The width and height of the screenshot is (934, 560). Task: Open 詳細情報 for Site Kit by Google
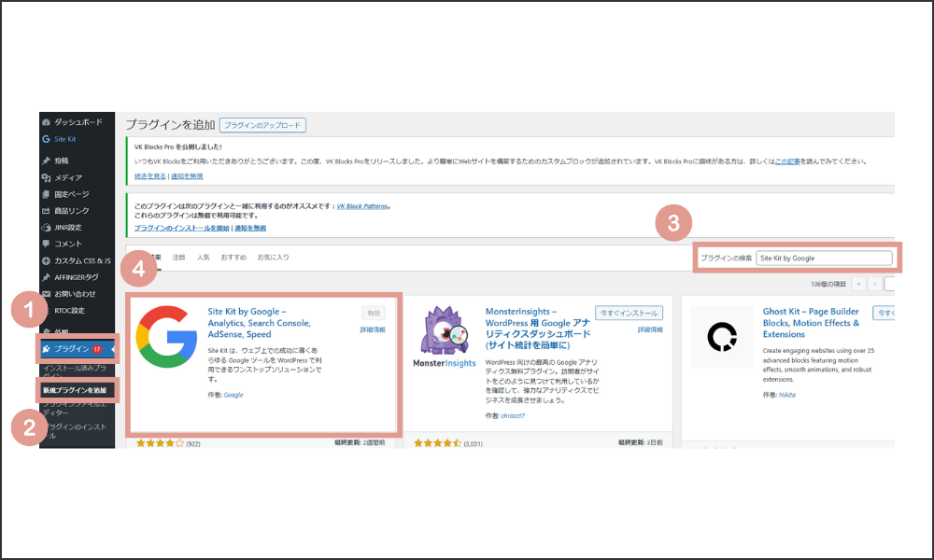(x=373, y=329)
